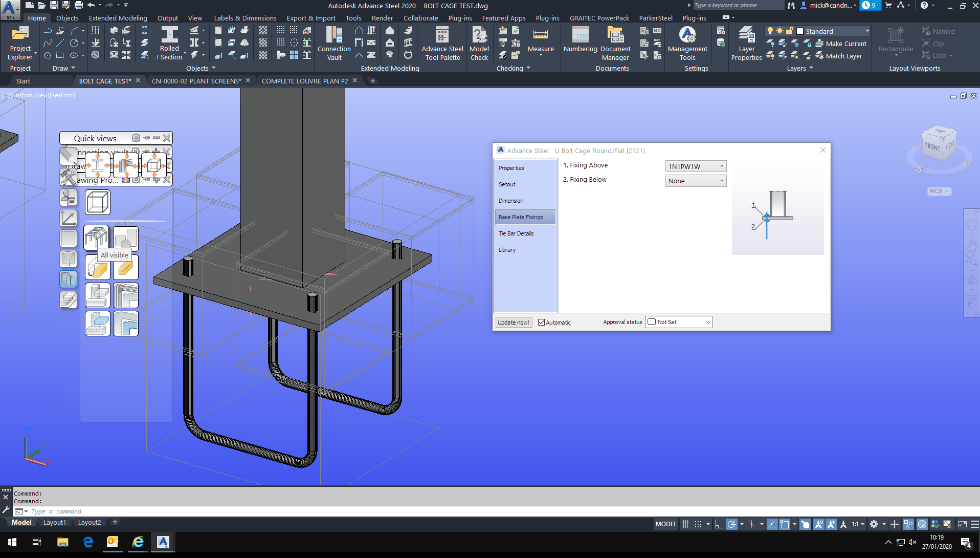Uncheck the Automatic checkbox in the dialog

(541, 322)
